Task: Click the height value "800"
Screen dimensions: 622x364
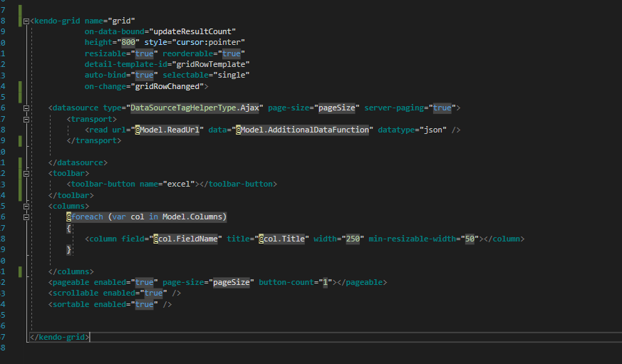Action: point(128,42)
